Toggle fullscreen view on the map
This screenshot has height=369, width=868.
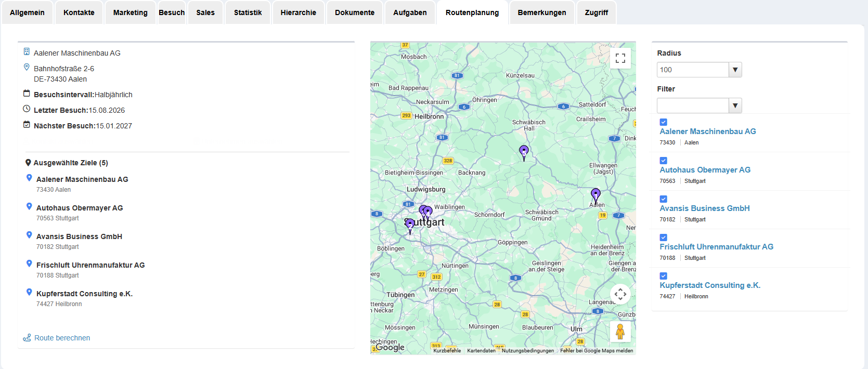(620, 58)
